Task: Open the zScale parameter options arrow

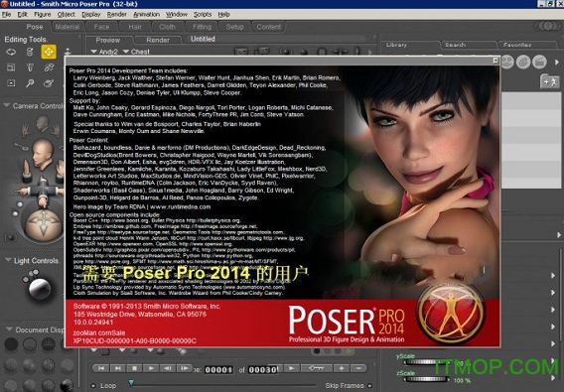Action: [x=553, y=378]
